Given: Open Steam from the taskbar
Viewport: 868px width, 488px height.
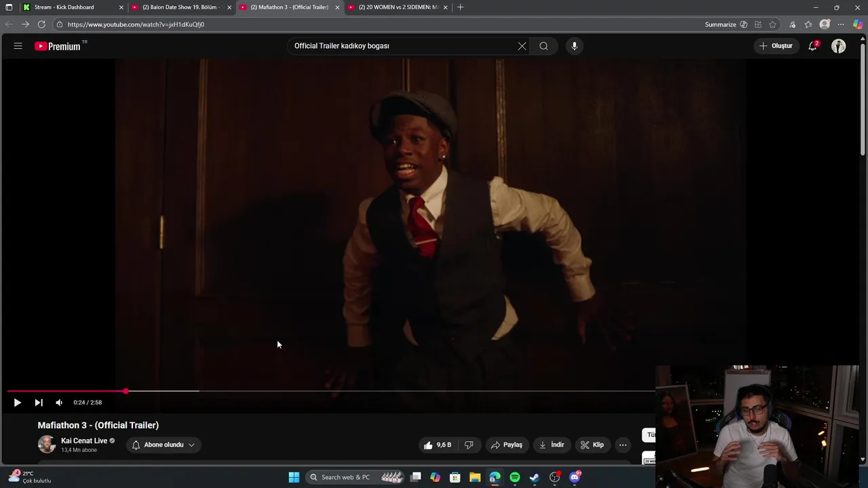Looking at the screenshot, I should click(x=534, y=477).
